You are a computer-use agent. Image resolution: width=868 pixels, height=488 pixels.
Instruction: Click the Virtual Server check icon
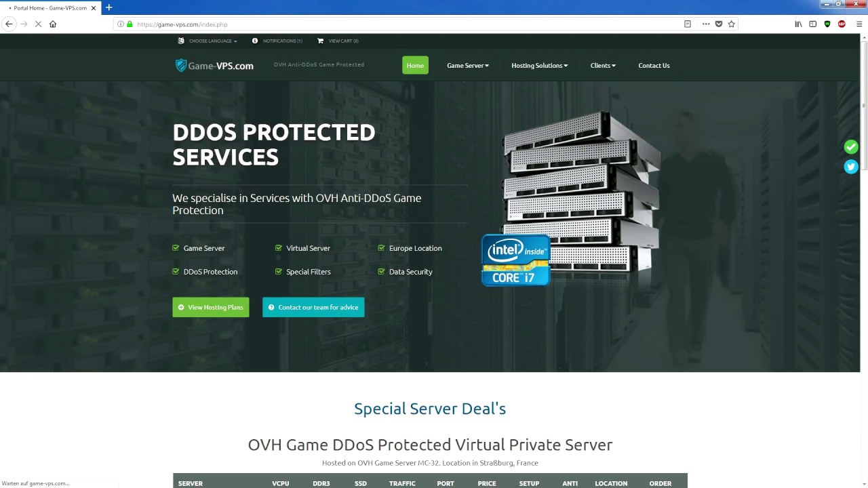coord(279,248)
